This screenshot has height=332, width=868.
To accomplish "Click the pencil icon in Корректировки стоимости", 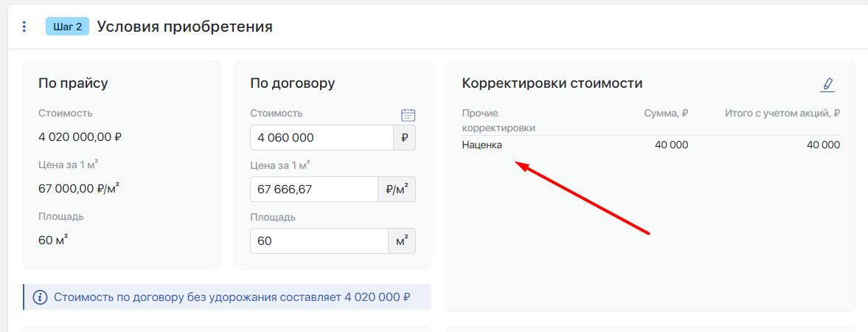I will point(827,84).
